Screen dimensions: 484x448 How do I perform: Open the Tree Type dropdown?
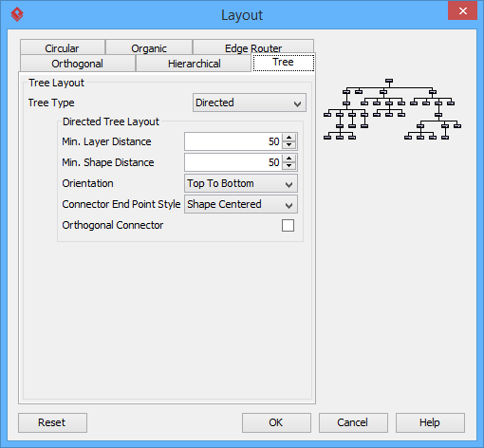point(250,103)
